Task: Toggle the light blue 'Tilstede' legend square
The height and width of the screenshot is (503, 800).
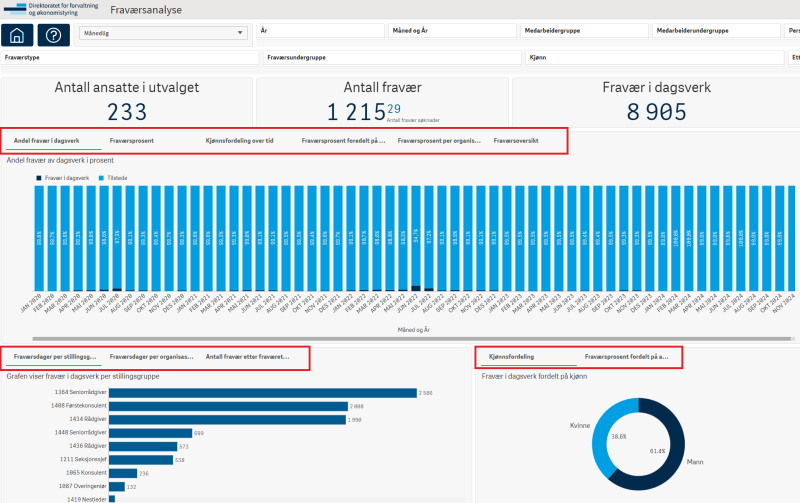Action: [x=102, y=178]
